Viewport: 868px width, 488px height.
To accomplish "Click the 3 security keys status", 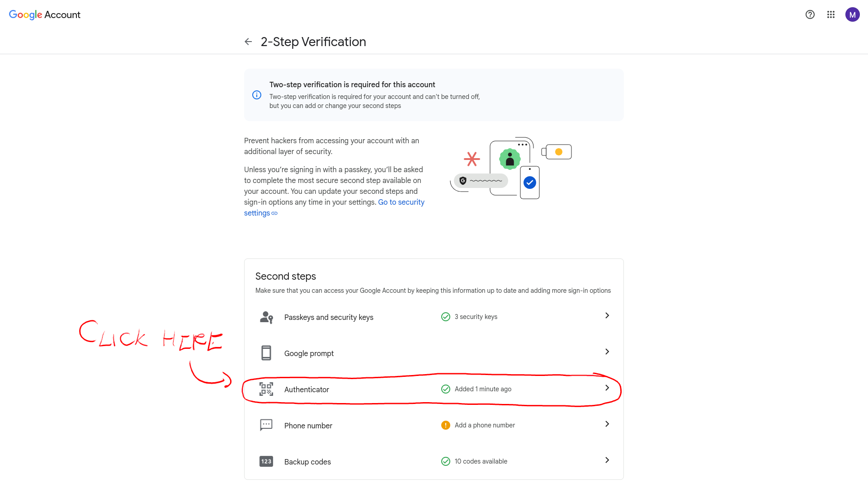I will pyautogui.click(x=476, y=317).
